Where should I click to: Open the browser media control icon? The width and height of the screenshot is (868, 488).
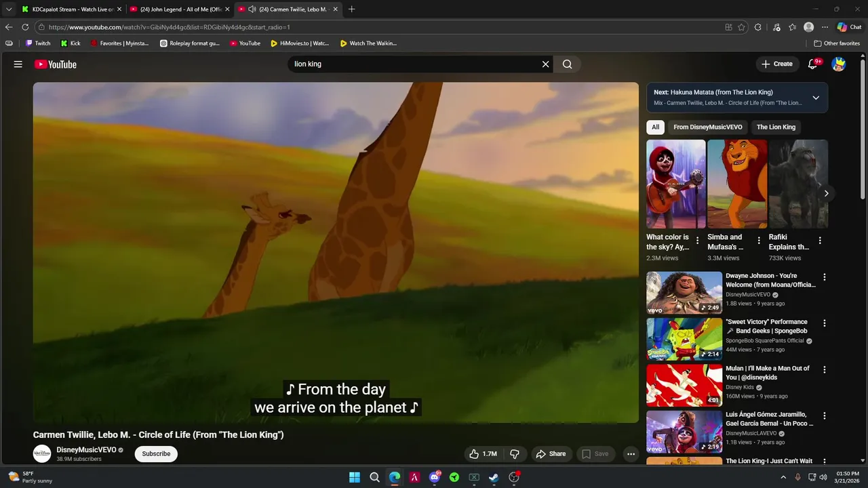tap(776, 27)
